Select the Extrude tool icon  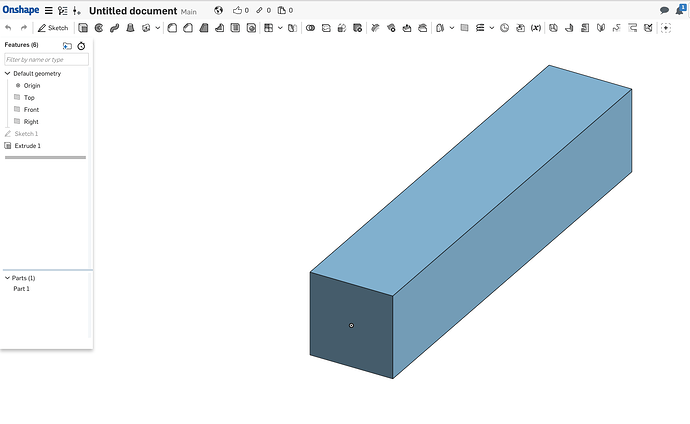tap(83, 28)
